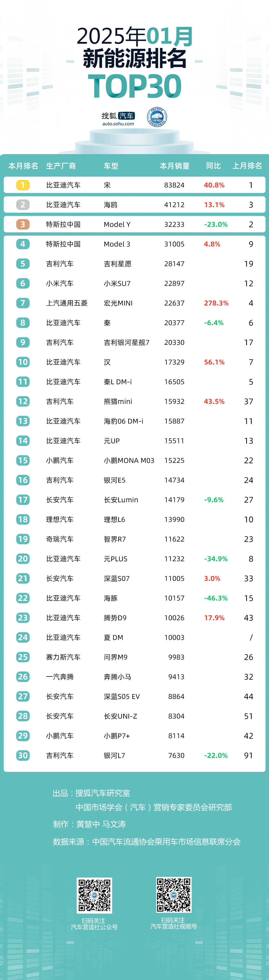
Task: Select the silver rank 2 badge
Action: tap(23, 205)
